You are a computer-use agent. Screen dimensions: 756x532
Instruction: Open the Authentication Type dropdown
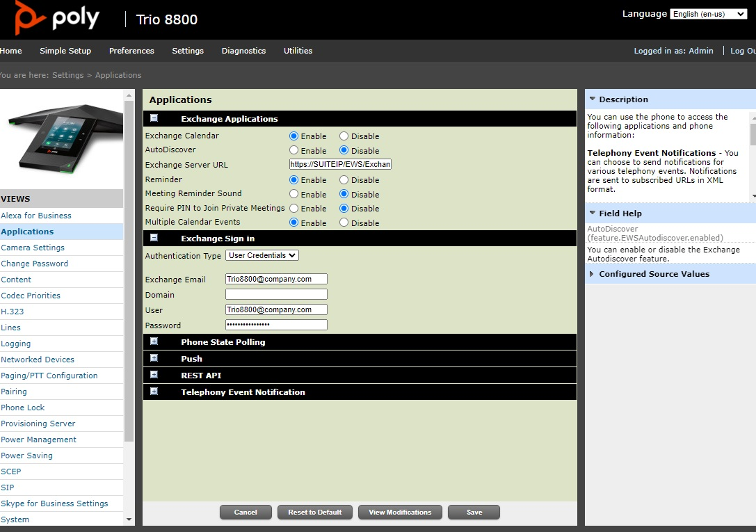[262, 255]
